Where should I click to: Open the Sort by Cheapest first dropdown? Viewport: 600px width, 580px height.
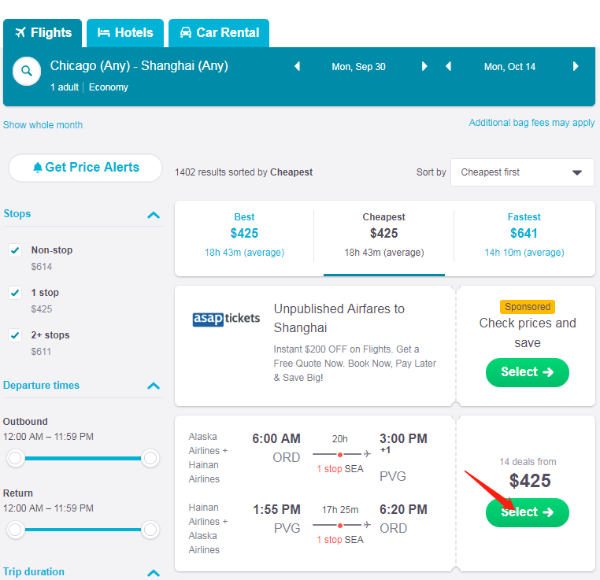point(522,173)
